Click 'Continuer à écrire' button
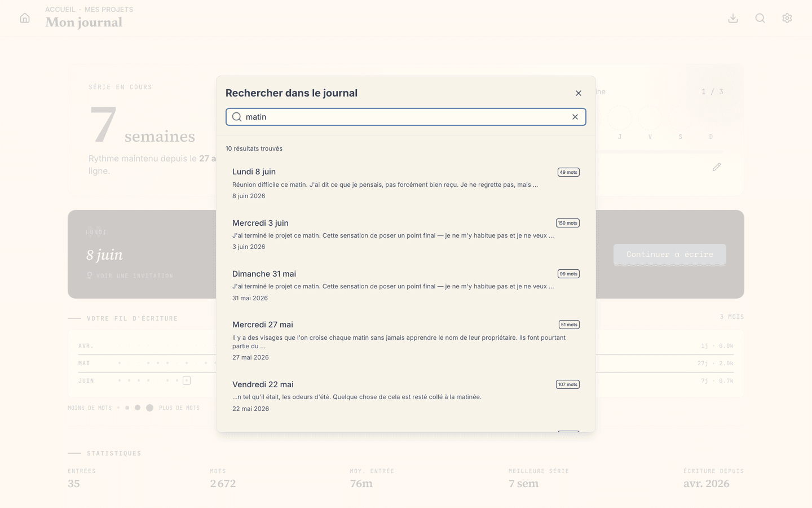The height and width of the screenshot is (508, 812). pyautogui.click(x=670, y=255)
